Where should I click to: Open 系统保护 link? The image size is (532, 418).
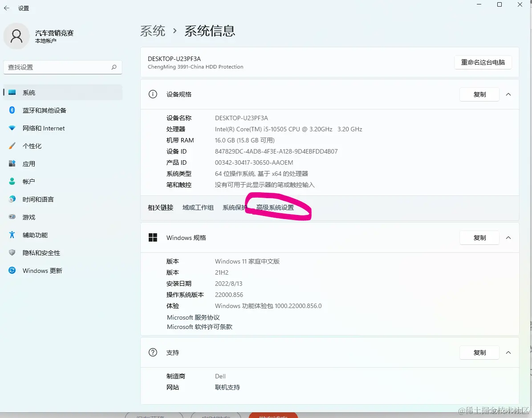tap(235, 207)
